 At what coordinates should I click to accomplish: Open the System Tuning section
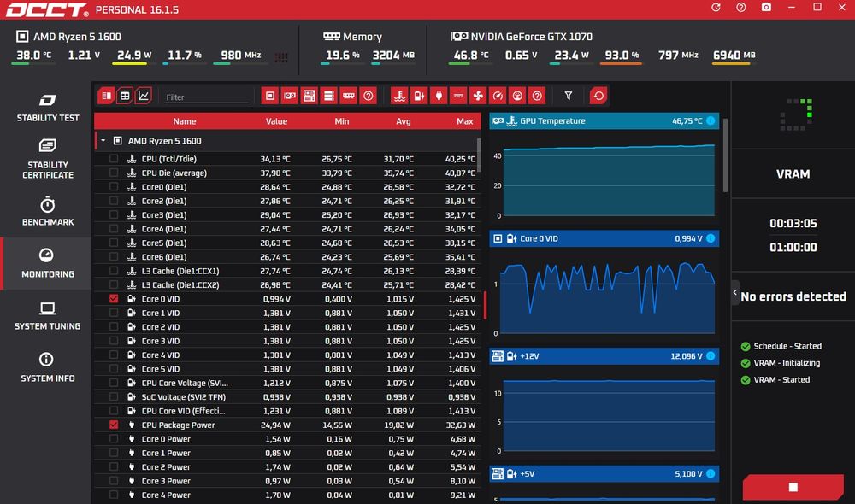[47, 316]
